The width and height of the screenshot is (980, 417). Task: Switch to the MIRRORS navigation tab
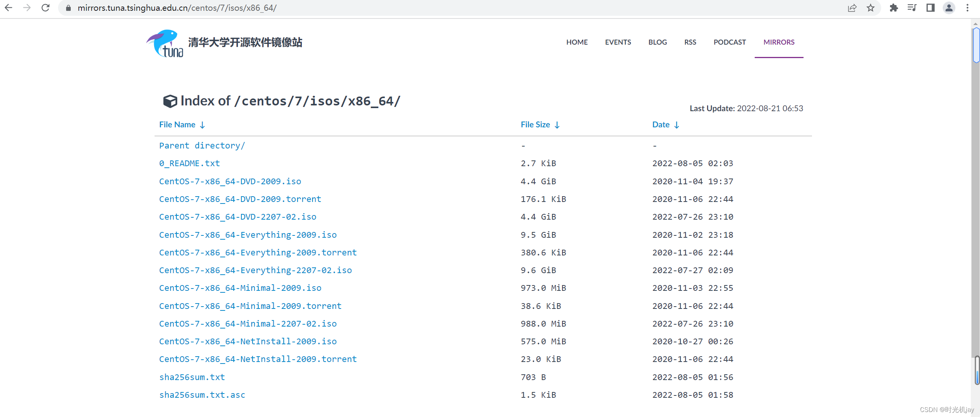coord(779,42)
